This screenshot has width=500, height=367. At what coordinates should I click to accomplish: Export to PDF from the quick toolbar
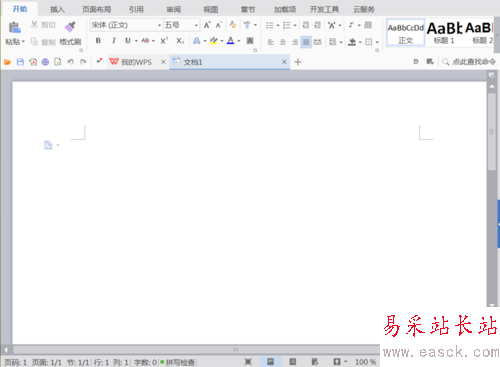(33, 62)
